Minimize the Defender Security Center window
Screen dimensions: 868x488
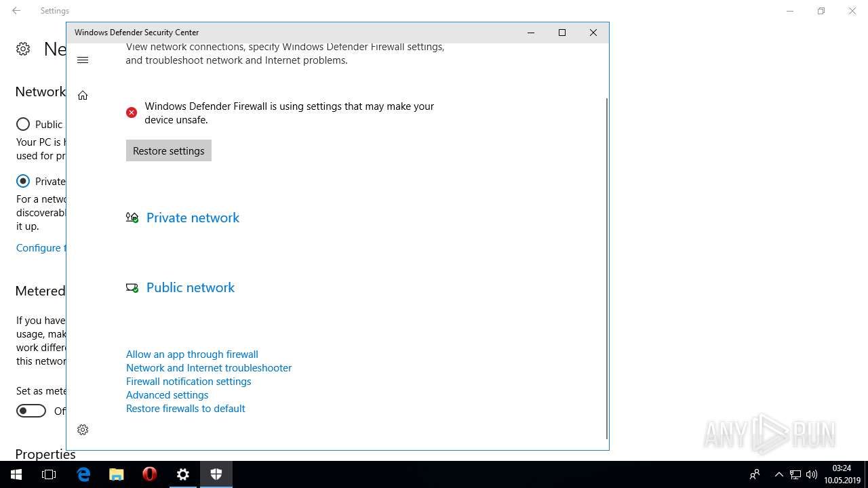[531, 33]
